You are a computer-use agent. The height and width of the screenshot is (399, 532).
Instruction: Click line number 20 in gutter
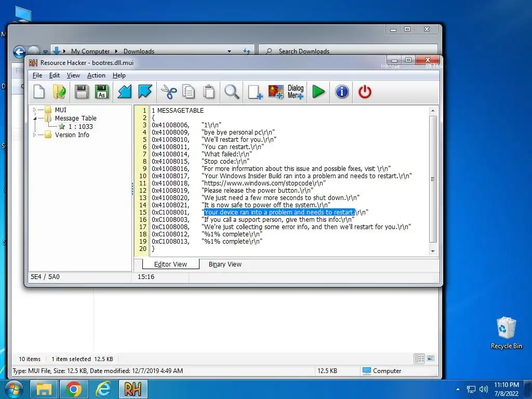point(143,249)
